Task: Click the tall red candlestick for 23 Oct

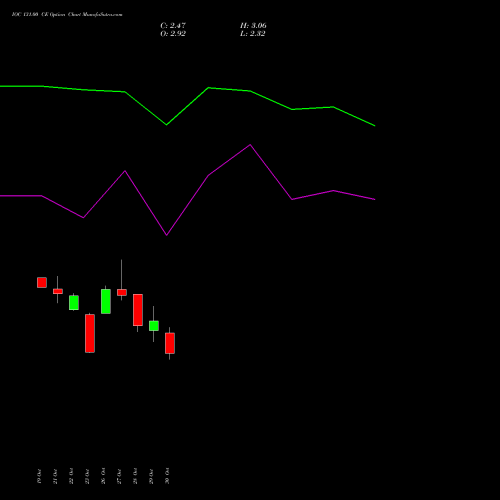Action: click(90, 333)
